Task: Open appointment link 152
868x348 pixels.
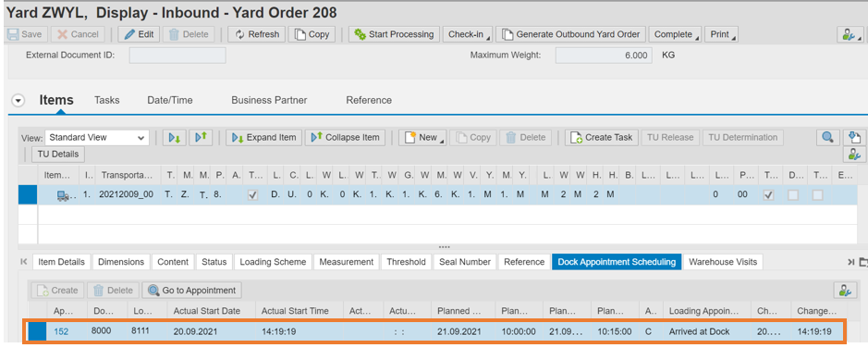Action: point(60,331)
